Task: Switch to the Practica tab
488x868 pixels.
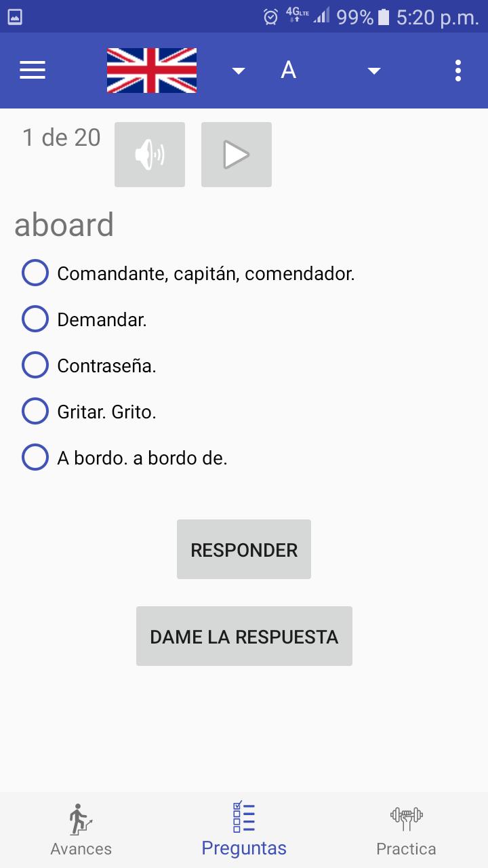Action: tap(407, 831)
